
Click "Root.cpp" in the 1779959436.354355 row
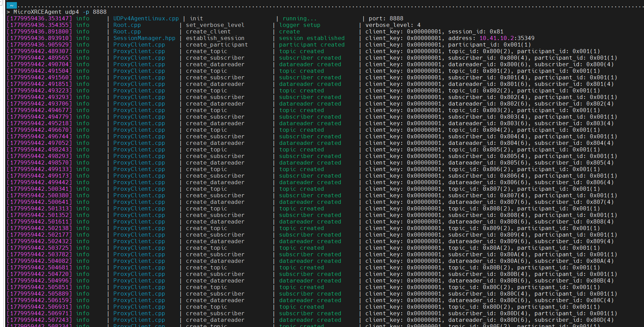click(x=127, y=25)
